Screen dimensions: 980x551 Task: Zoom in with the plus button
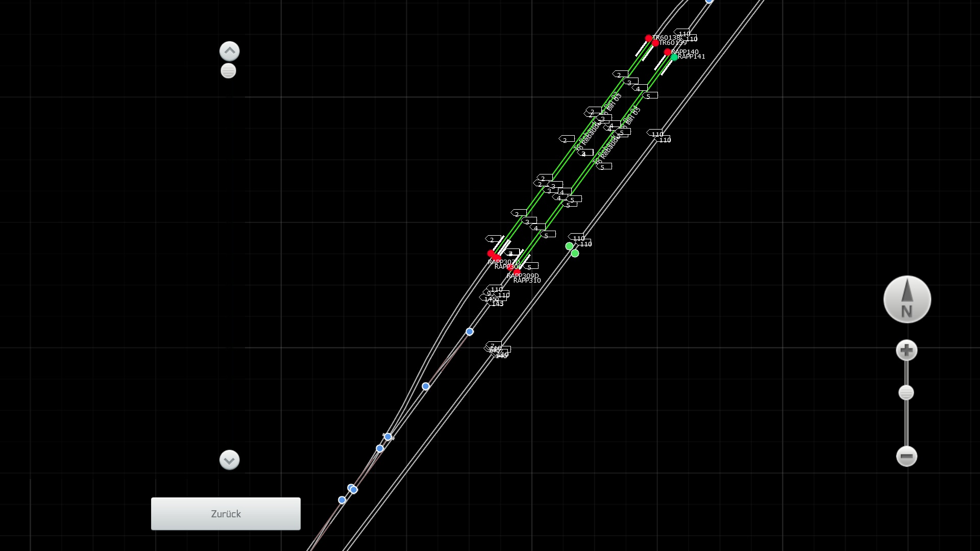tap(906, 350)
